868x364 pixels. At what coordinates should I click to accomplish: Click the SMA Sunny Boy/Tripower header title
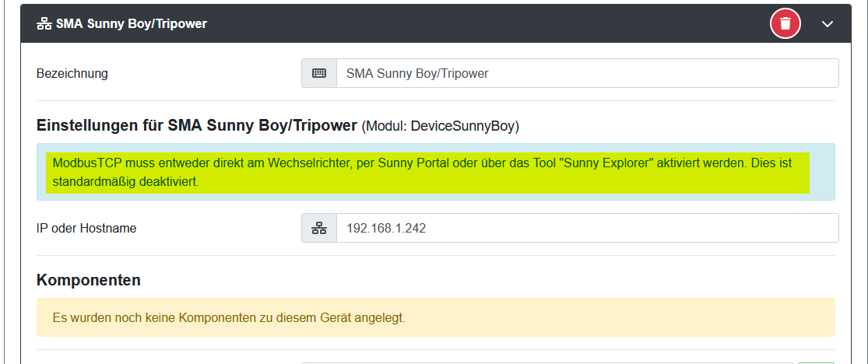coord(132,24)
